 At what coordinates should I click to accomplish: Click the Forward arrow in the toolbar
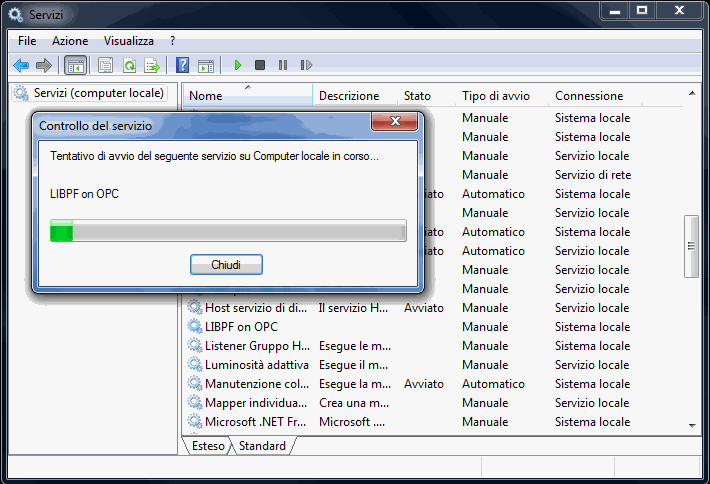tap(43, 65)
